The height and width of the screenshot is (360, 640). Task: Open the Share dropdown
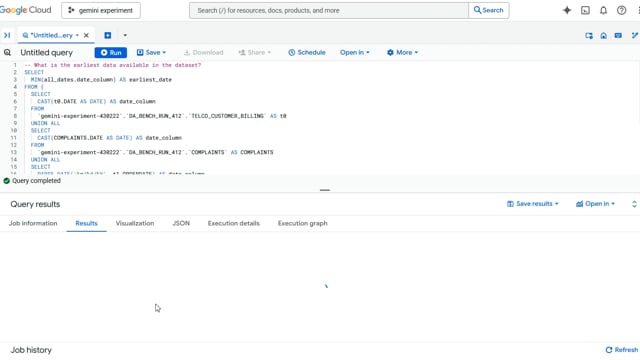[x=254, y=52]
